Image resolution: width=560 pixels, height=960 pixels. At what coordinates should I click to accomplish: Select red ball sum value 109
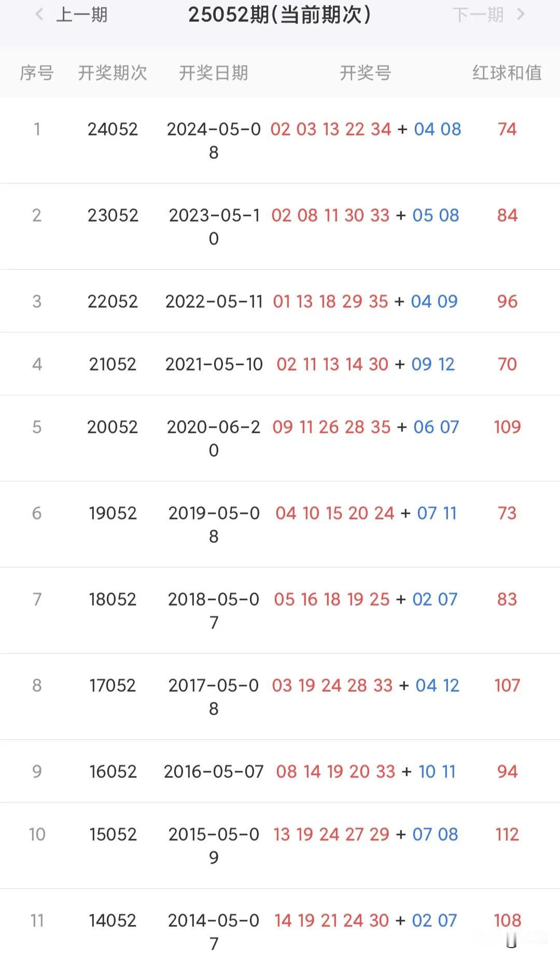507,427
